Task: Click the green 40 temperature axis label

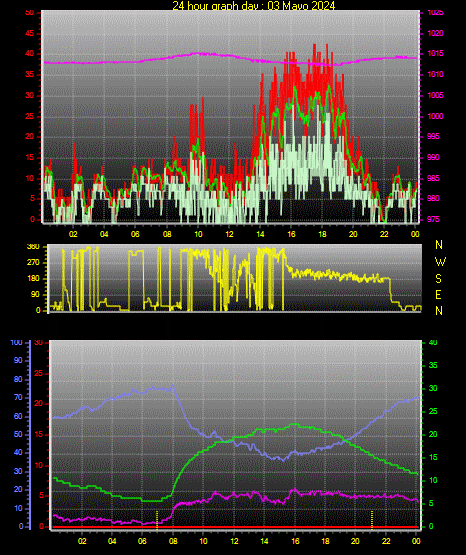Action: coord(433,343)
